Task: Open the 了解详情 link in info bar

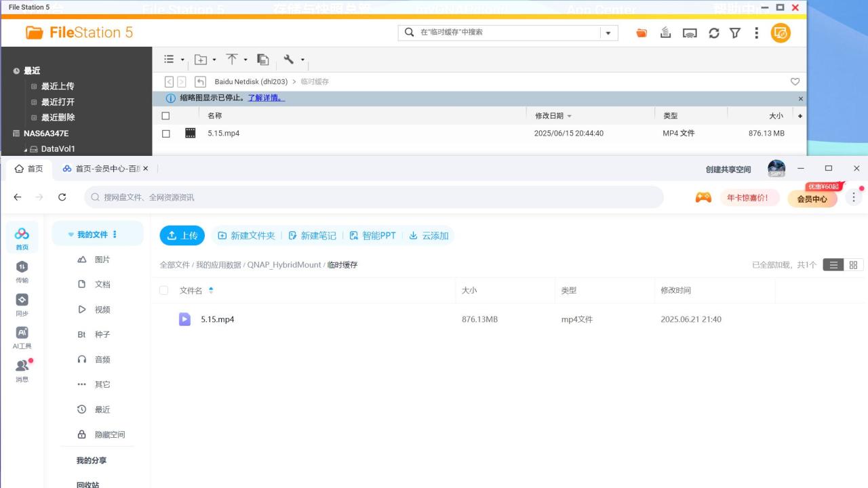Action: pos(266,98)
